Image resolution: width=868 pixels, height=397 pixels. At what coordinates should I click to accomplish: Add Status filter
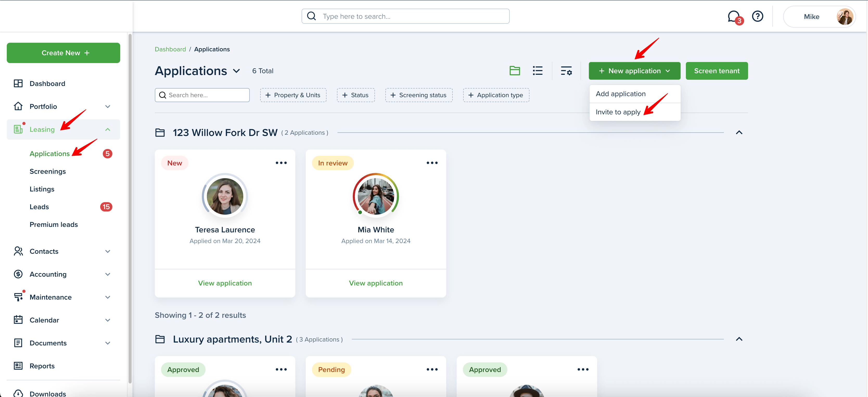pos(355,95)
